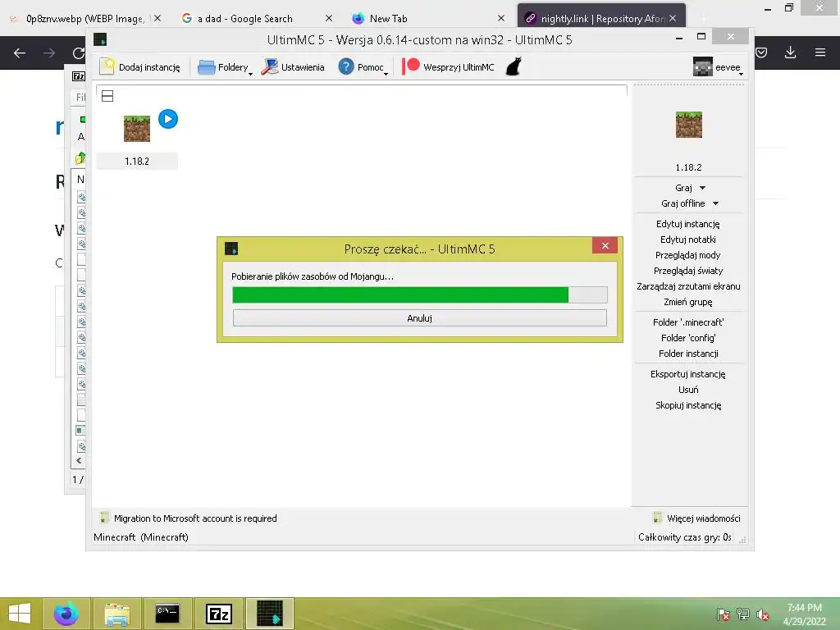Click the Action Center flag tray icon
The width and height of the screenshot is (840, 630).
pyautogui.click(x=723, y=614)
